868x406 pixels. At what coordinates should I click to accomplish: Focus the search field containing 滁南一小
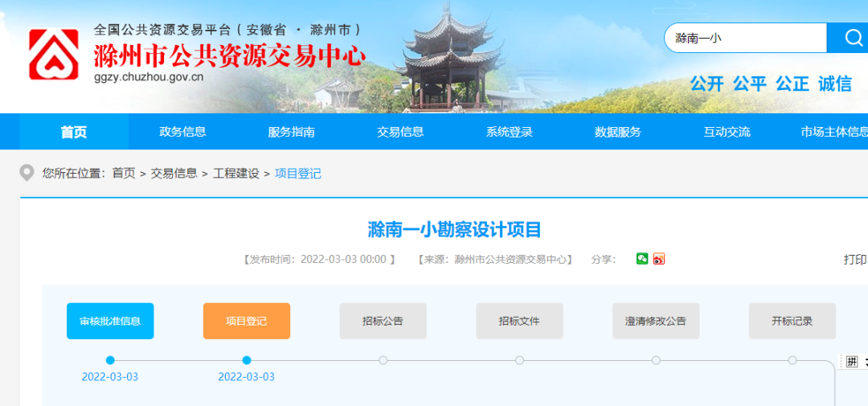(745, 38)
